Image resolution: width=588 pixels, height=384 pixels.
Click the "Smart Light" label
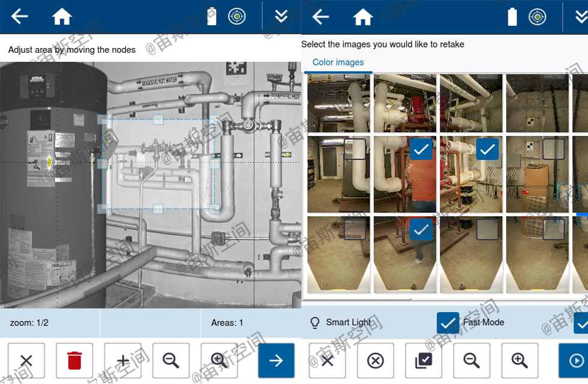(349, 323)
